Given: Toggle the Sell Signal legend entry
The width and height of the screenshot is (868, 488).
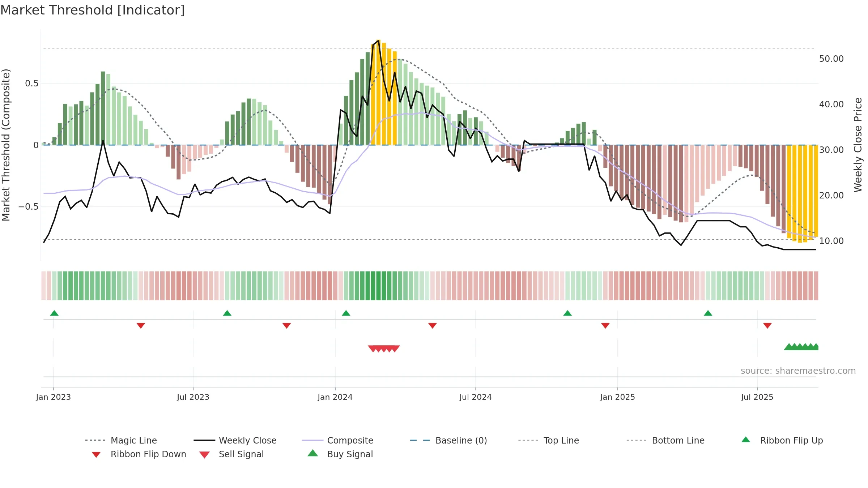Looking at the screenshot, I should (231, 454).
